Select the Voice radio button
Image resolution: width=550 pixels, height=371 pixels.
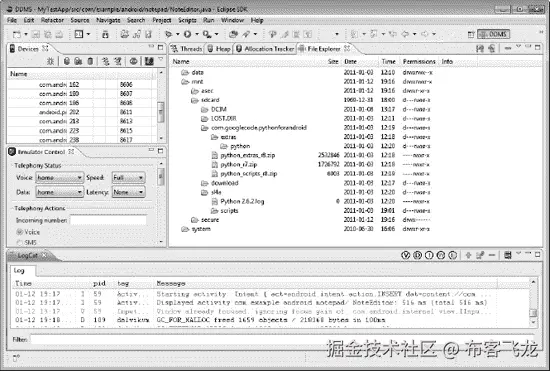[20, 232]
